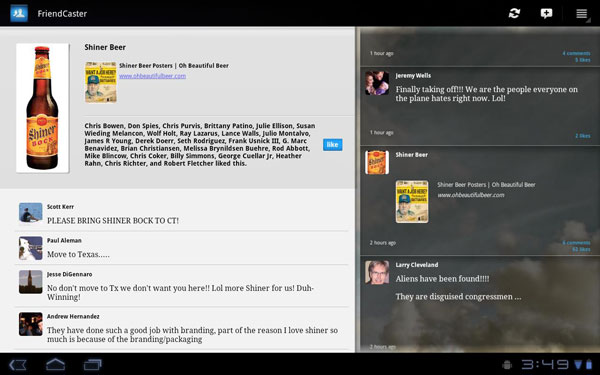Like the Shiner Beer post
The image size is (600, 375).
tap(333, 144)
